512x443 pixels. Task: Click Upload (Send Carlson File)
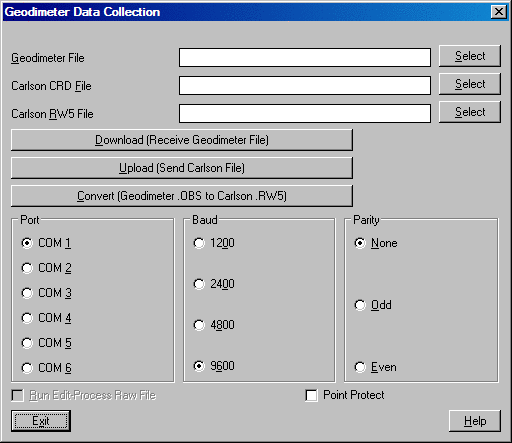[182, 168]
